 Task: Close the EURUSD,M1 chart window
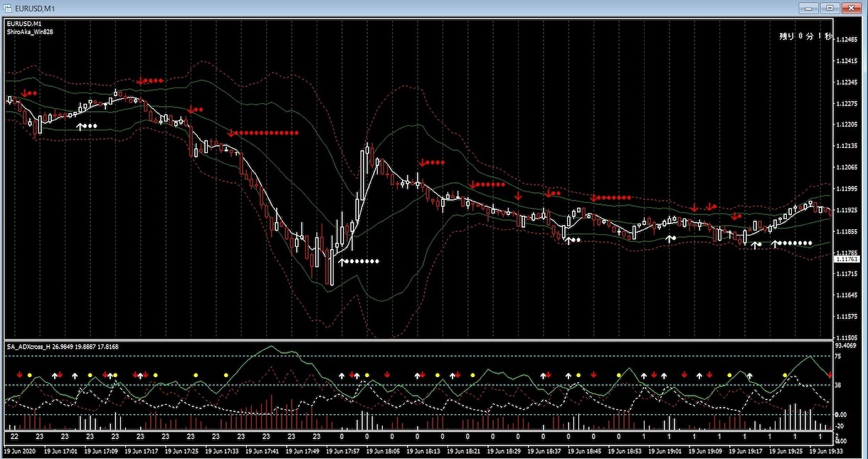coord(852,8)
